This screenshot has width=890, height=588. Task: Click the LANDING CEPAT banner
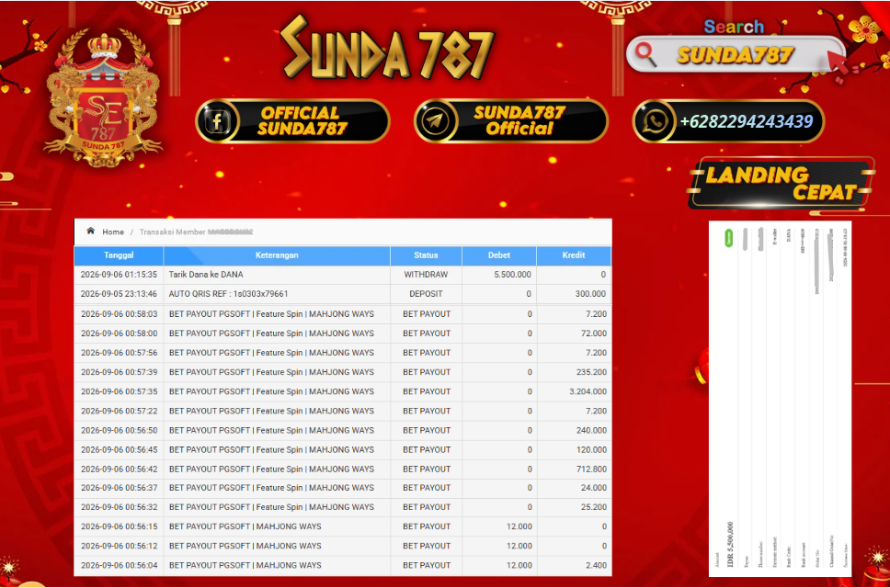pyautogui.click(x=781, y=184)
